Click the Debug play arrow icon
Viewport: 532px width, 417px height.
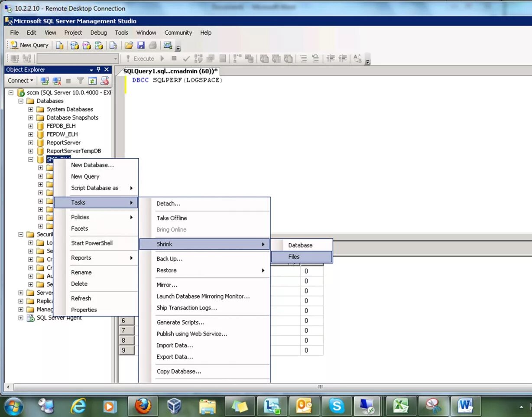(x=162, y=59)
